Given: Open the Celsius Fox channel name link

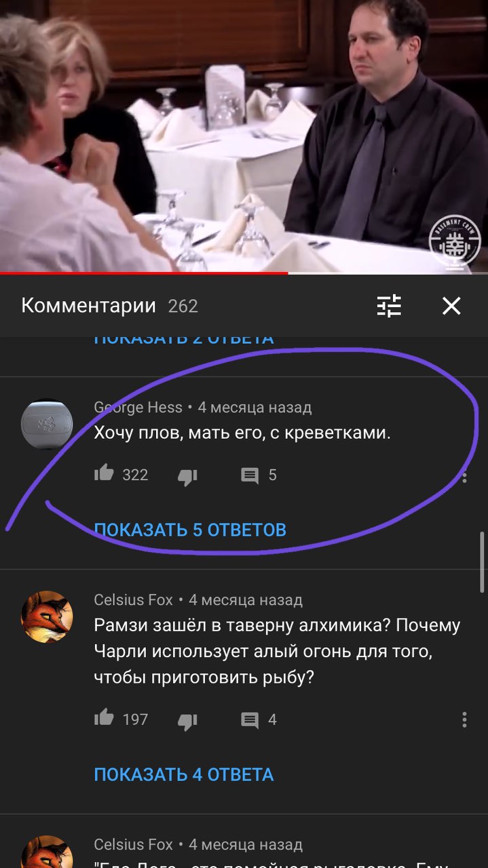Looking at the screenshot, I should (x=134, y=600).
